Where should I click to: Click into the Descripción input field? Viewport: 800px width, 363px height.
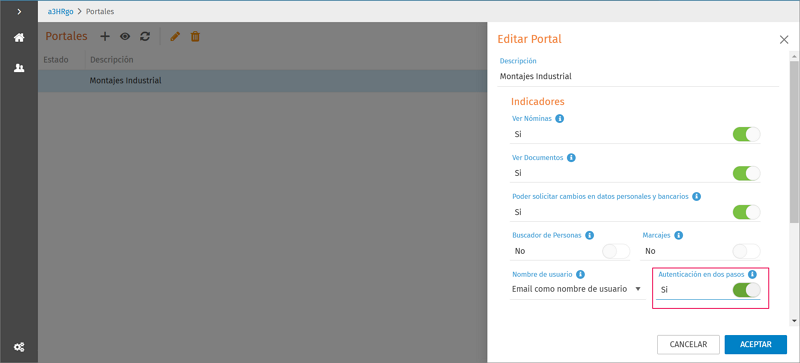639,77
